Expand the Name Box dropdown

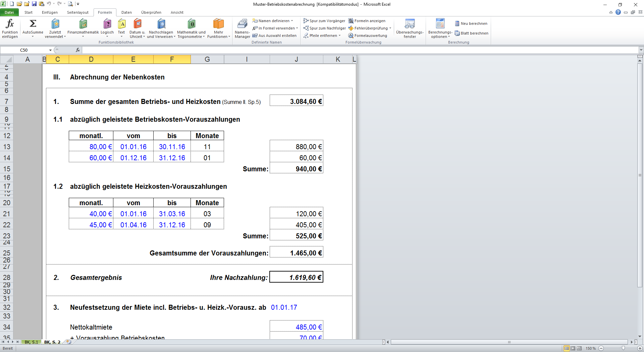pyautogui.click(x=51, y=50)
